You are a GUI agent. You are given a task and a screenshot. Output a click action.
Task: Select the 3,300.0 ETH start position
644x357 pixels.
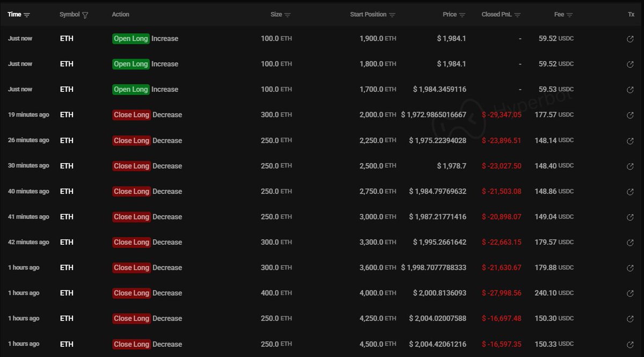tap(378, 242)
